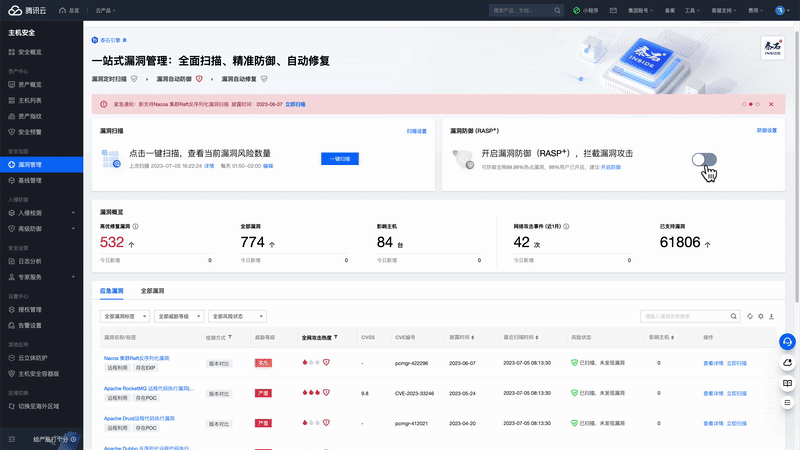Open the 立即扫描 link in alert banner
Image resolution: width=800 pixels, height=450 pixels.
[x=295, y=104]
